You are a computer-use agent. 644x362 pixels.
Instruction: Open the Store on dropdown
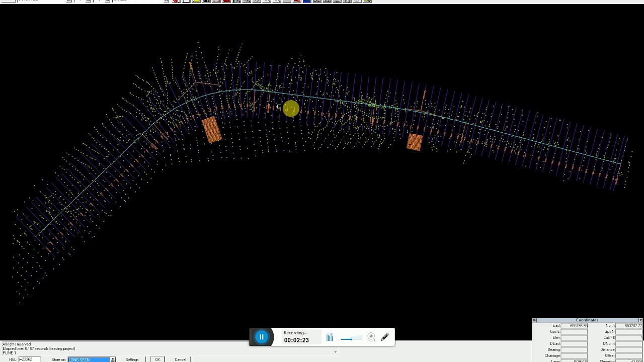(x=113, y=359)
